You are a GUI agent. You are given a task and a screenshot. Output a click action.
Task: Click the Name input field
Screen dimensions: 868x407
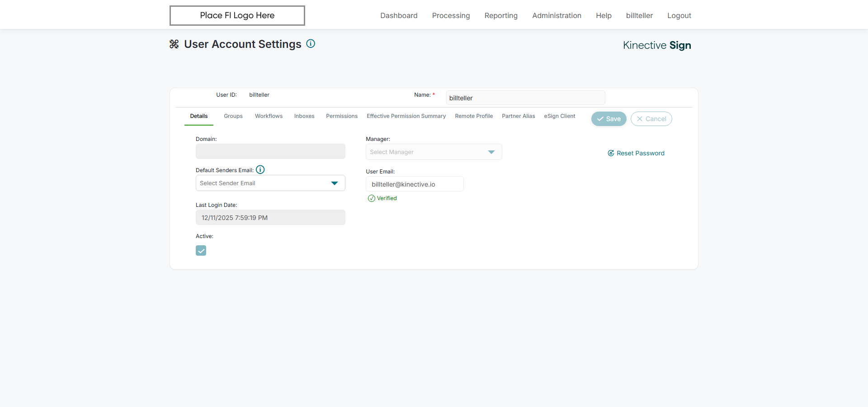[x=525, y=98]
